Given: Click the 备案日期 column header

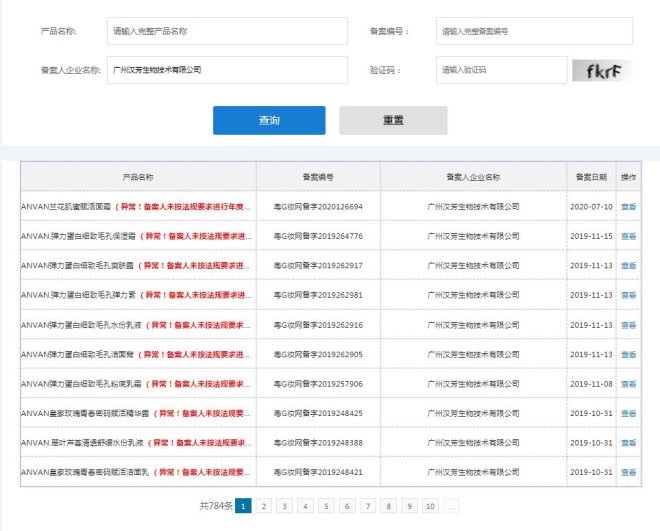Looking at the screenshot, I should pos(591,176).
